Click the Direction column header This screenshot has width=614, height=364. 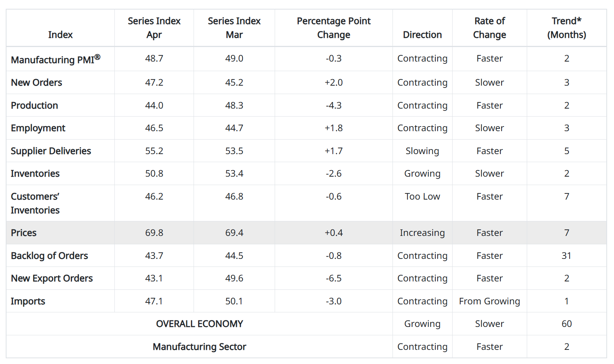[x=422, y=35]
